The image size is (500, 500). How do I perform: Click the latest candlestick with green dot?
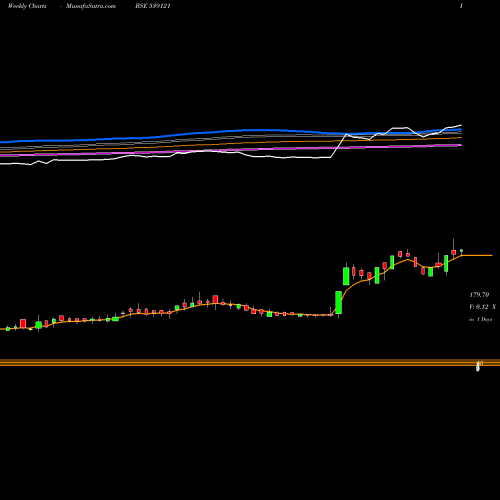(x=461, y=252)
